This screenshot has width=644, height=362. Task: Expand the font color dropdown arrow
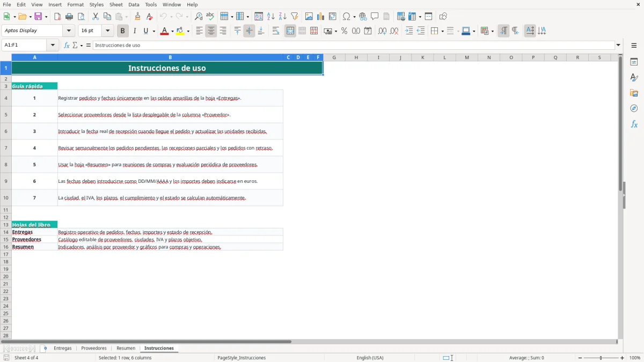172,31
